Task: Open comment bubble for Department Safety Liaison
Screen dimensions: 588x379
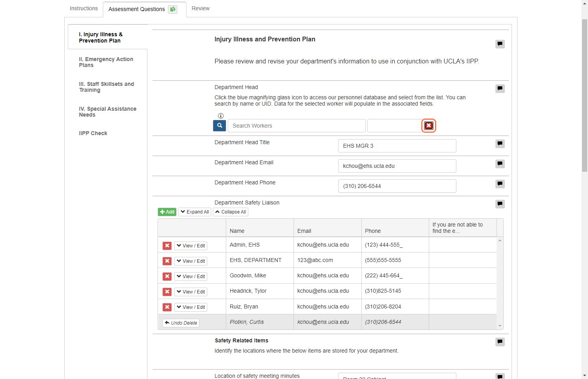Action: [x=500, y=204]
